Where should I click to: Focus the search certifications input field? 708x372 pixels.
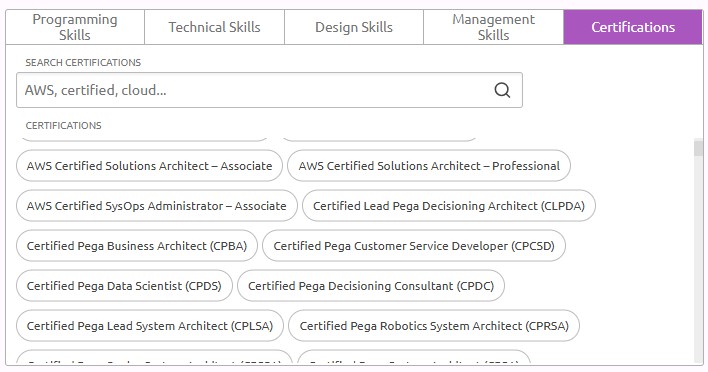(x=269, y=90)
